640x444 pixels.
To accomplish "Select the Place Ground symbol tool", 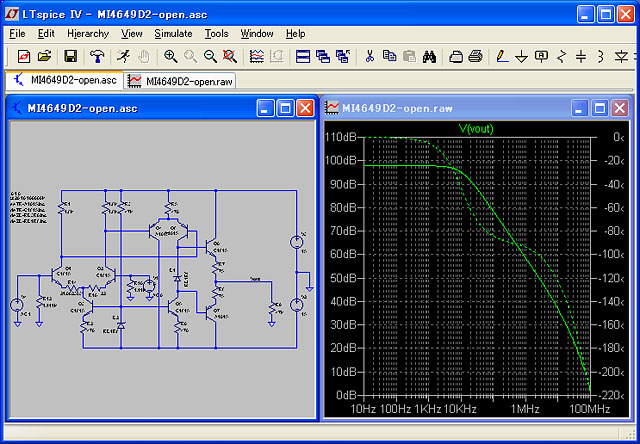I will pos(522,56).
